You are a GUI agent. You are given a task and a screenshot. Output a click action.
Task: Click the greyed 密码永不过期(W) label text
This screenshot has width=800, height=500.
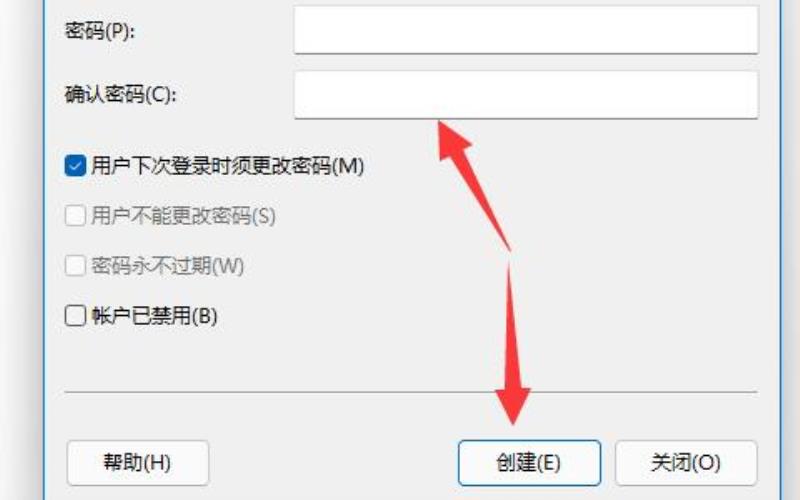coord(167,266)
